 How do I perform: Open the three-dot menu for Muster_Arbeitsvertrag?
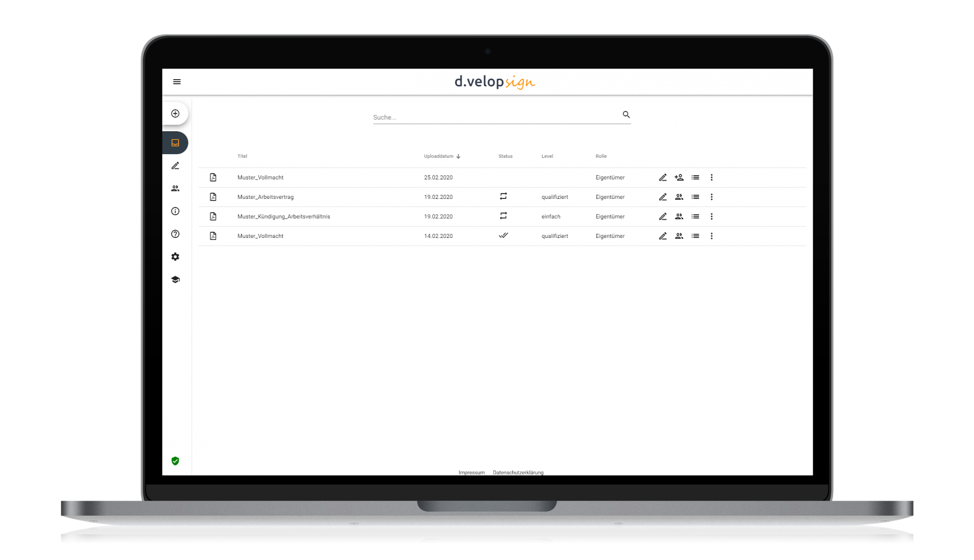711,197
